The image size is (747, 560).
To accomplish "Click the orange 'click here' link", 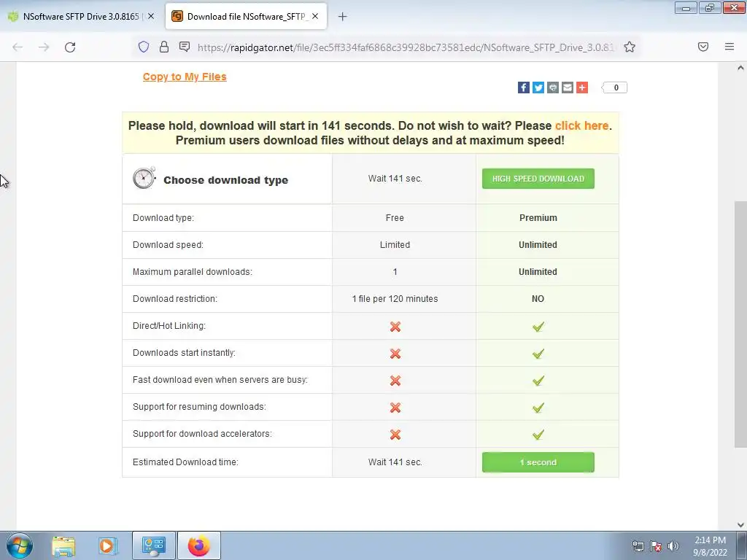I will [x=581, y=125].
